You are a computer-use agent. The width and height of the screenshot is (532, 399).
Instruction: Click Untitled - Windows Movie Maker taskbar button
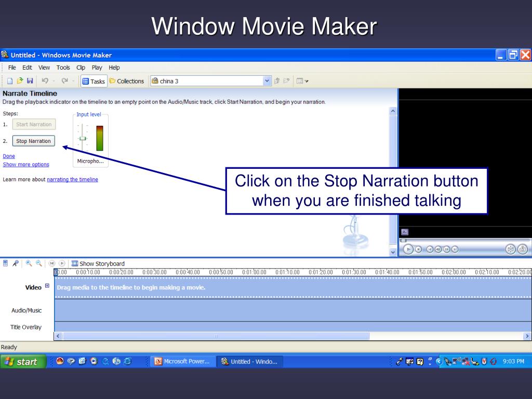[250, 362]
